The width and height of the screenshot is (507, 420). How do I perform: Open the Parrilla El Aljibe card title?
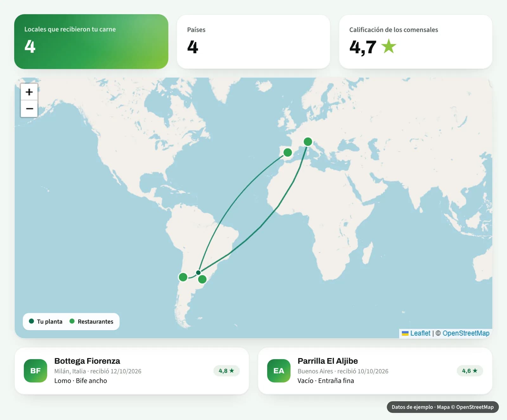(x=328, y=361)
